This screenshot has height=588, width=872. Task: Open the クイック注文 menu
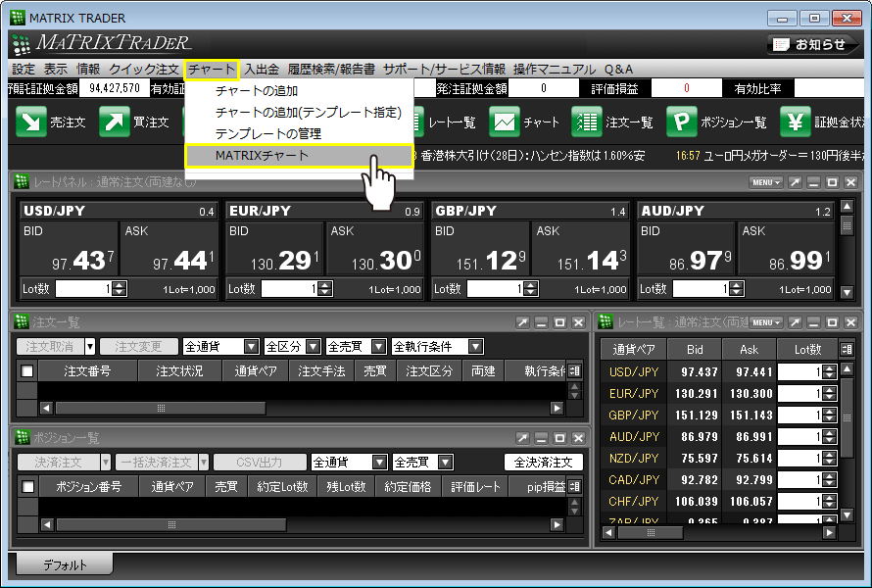(x=143, y=69)
